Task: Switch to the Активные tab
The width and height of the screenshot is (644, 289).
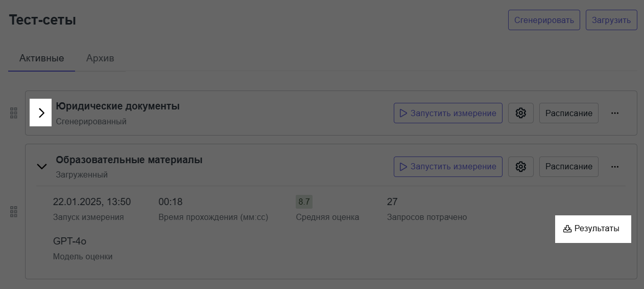Action: pos(41,58)
